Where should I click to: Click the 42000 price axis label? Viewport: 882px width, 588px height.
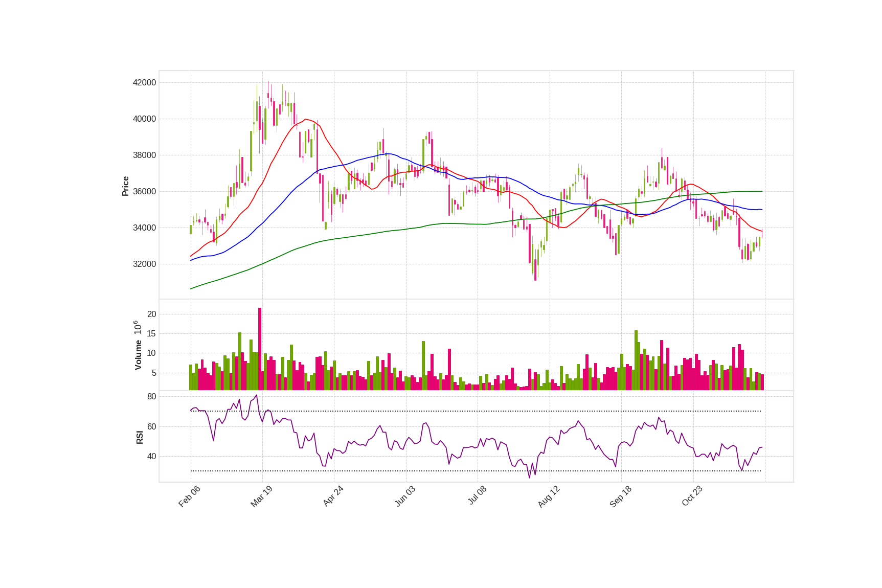144,83
